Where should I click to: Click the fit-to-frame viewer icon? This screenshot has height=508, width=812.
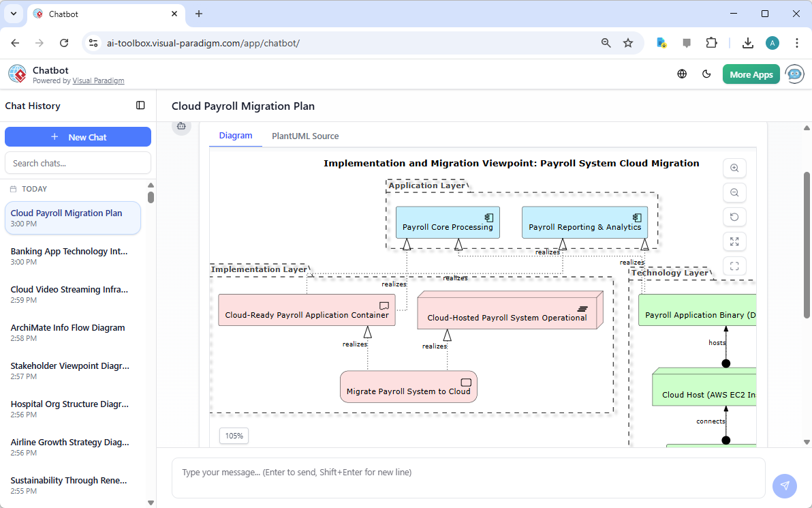pos(734,266)
